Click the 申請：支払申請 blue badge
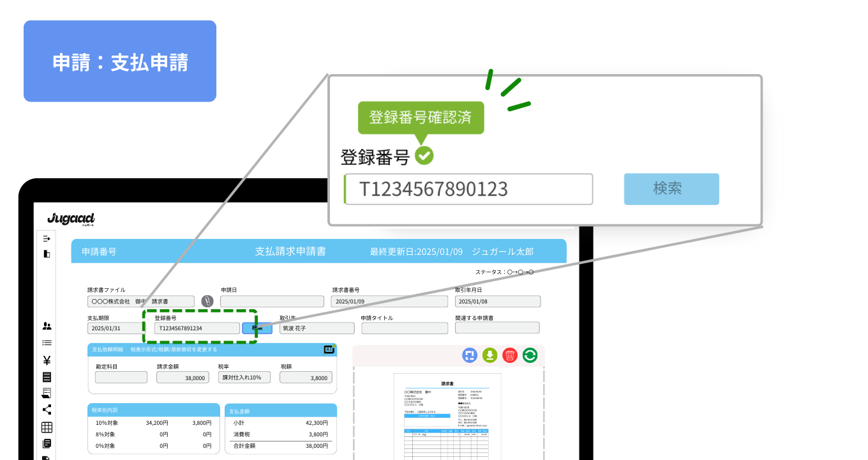Viewport: 868px width, 460px height. pos(120,61)
